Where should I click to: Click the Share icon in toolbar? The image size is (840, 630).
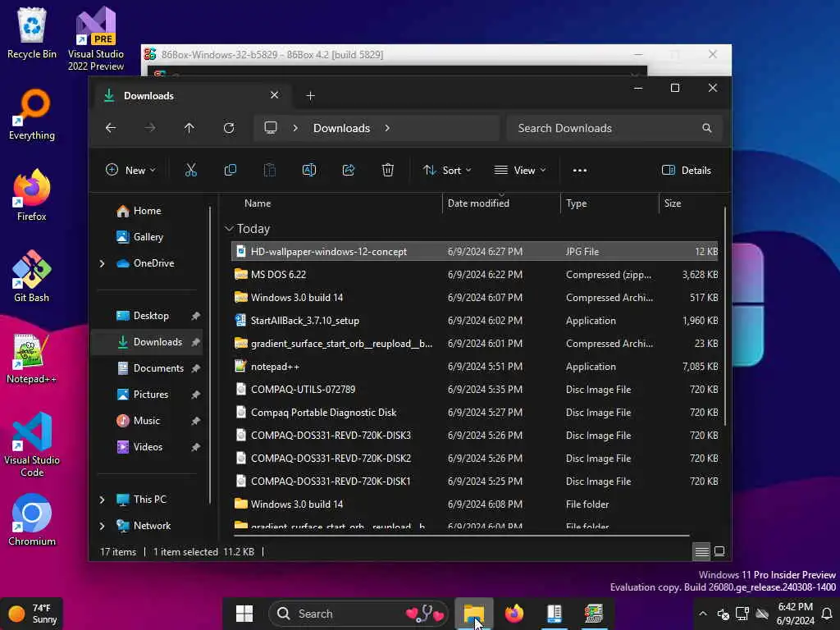[x=348, y=171]
